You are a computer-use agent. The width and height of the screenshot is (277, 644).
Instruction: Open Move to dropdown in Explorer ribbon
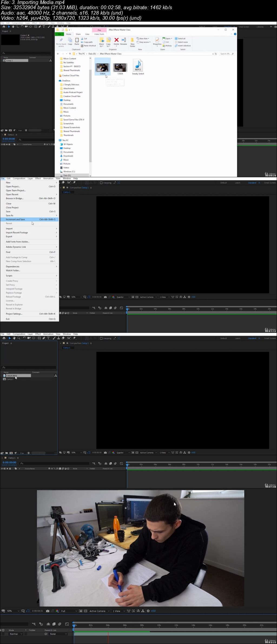pos(101,42)
